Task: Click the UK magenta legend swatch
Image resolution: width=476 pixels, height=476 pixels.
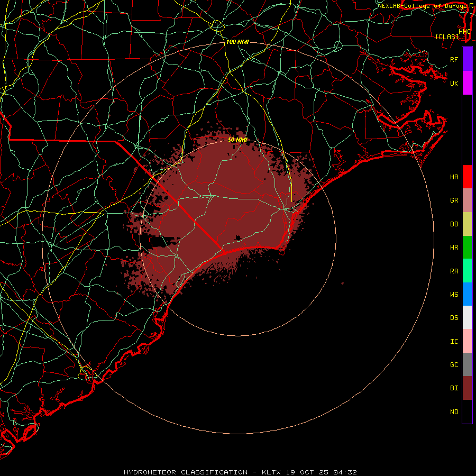Action: coord(467,83)
